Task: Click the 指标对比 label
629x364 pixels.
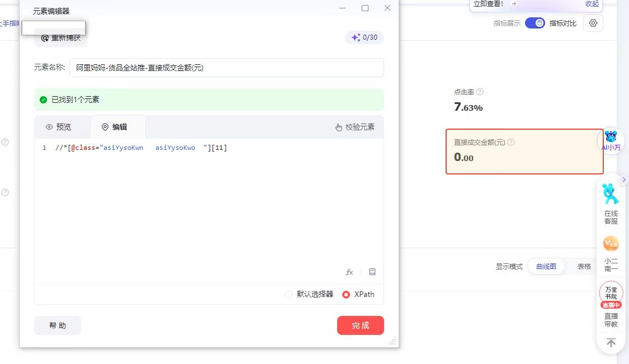Action: tap(563, 23)
